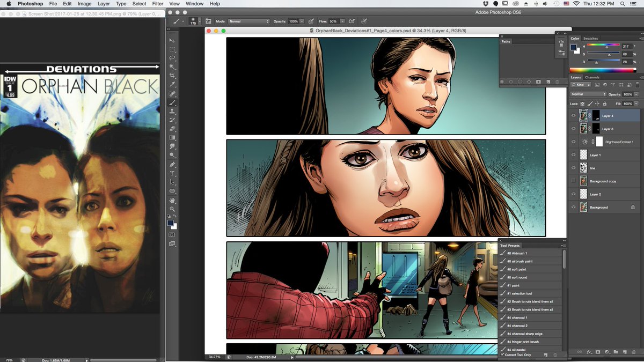Select the Eyedropper tool

[172, 85]
